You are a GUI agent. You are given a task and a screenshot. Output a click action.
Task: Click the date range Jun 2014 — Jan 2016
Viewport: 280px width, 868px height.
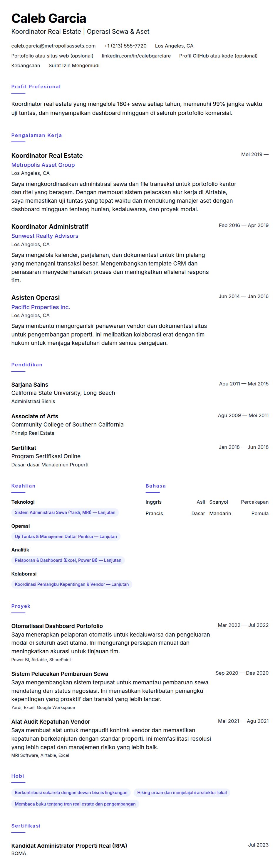click(x=244, y=296)
